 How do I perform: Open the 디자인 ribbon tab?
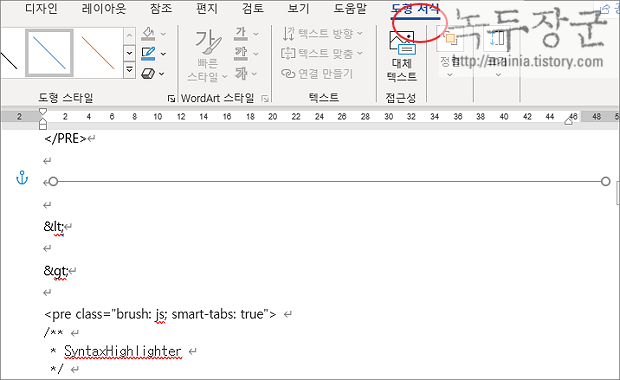pyautogui.click(x=41, y=8)
